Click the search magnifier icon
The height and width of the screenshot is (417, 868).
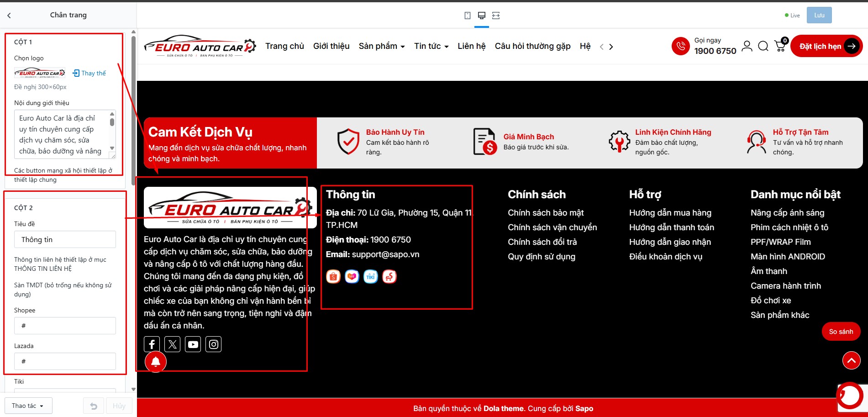pos(763,46)
